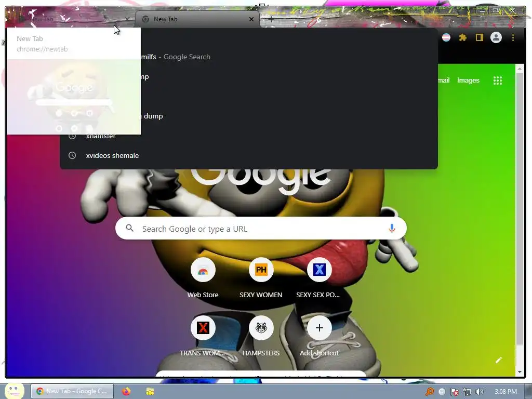532x399 pixels.
Task: Select the xvideos history suggestion
Action: tap(249, 155)
